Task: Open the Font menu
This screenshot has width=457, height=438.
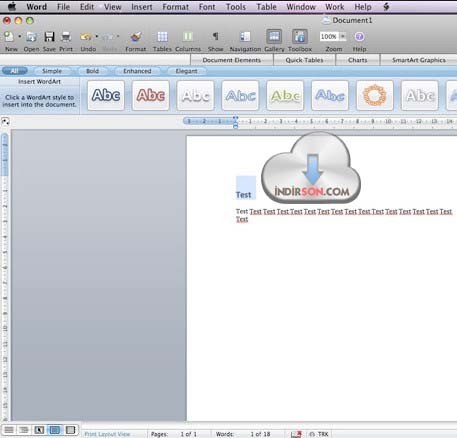Action: click(207, 7)
